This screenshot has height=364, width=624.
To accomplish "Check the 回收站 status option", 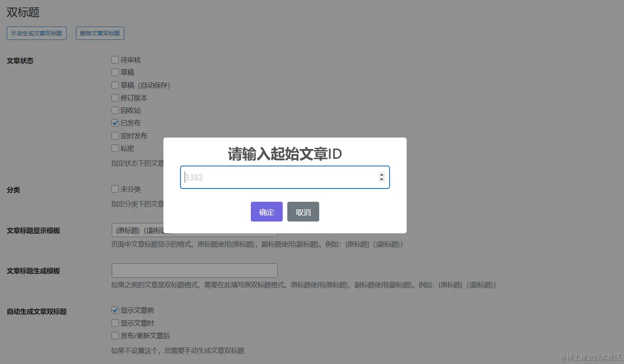I will point(115,110).
